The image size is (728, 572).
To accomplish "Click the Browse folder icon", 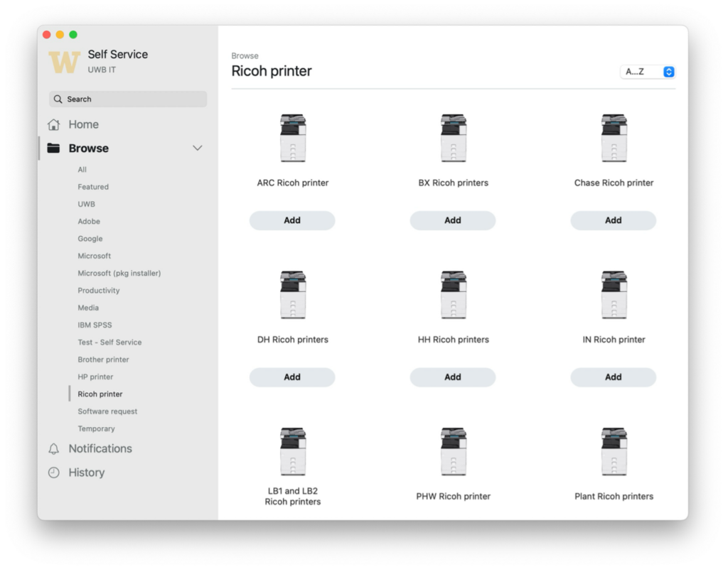I will point(53,148).
